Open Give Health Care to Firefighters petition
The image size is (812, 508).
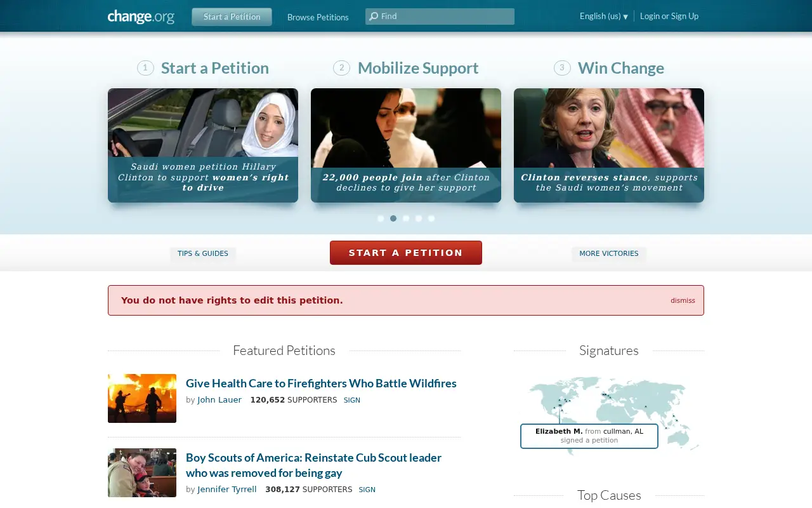[x=321, y=384]
